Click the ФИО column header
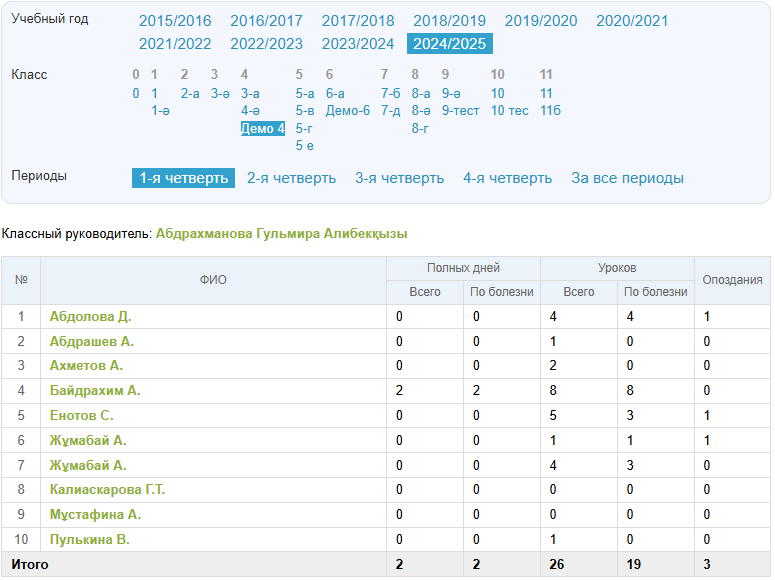The height and width of the screenshot is (580, 775). pos(213,280)
